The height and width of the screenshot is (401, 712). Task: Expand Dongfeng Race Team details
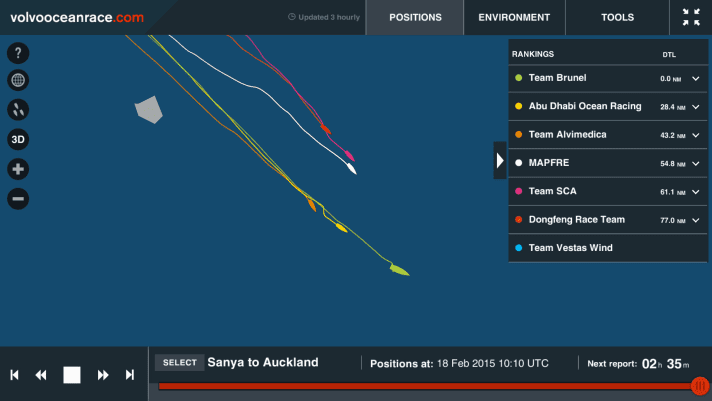[696, 220]
